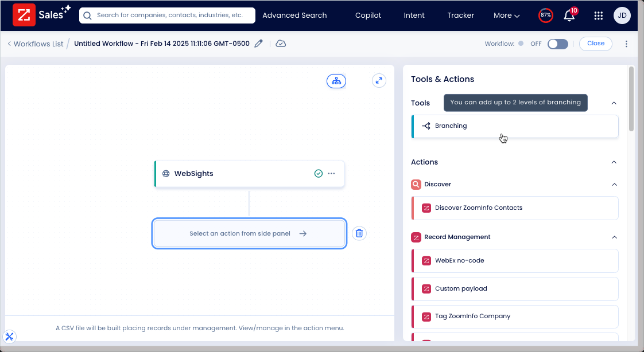The width and height of the screenshot is (644, 352).
Task: Click the Branching tool icon
Action: pos(426,126)
